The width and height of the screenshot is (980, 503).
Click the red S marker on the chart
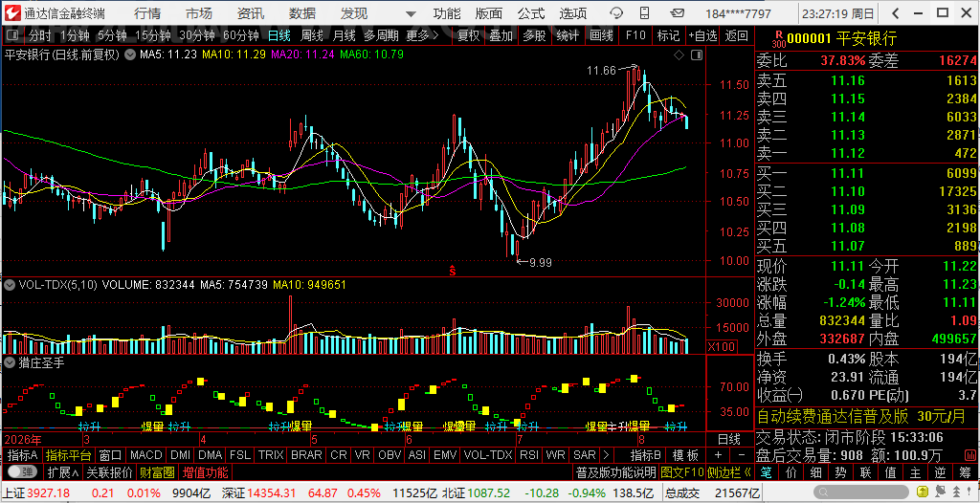(453, 271)
